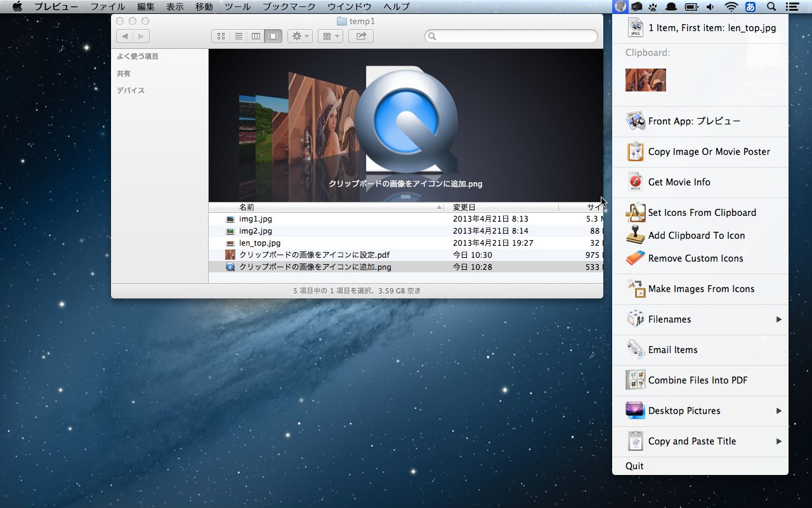
Task: Open the ツール menu
Action: click(238, 7)
